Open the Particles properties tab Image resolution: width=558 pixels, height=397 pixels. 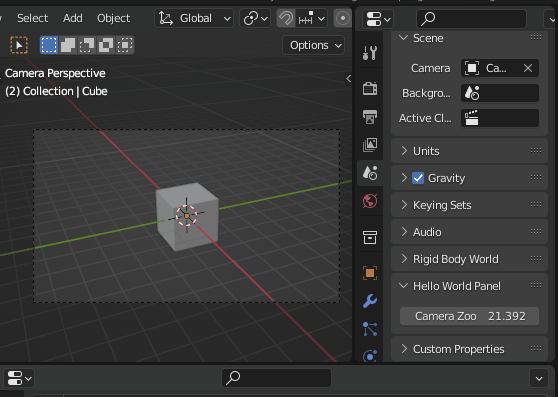[370, 329]
